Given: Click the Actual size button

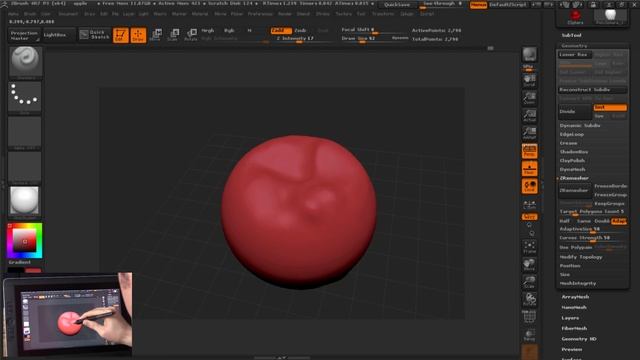Looking at the screenshot, I should tap(529, 116).
